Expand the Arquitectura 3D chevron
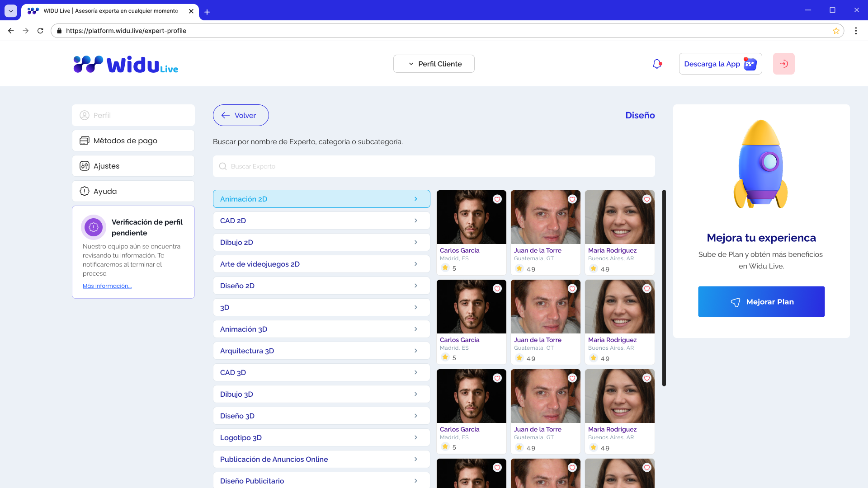This screenshot has height=488, width=868. pyautogui.click(x=416, y=351)
